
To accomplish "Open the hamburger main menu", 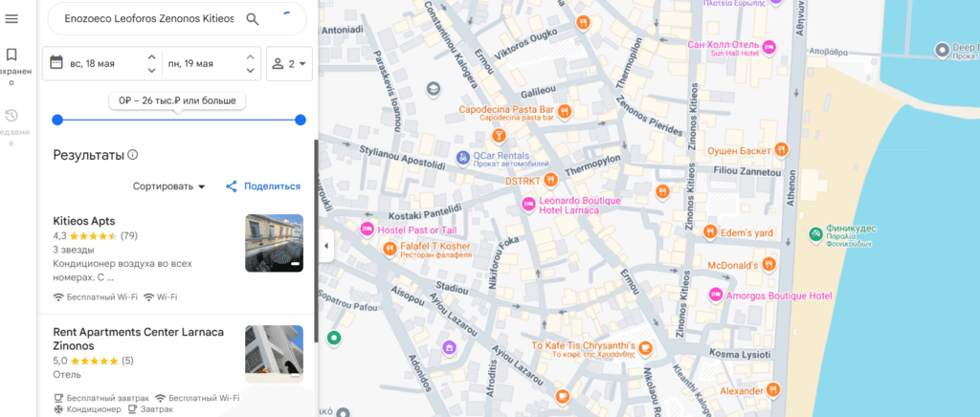I will tap(11, 19).
